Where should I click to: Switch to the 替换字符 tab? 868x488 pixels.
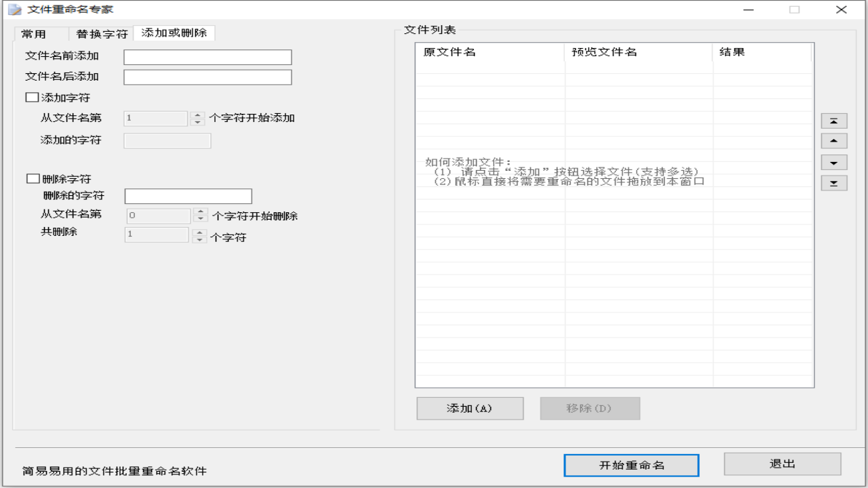tap(100, 33)
